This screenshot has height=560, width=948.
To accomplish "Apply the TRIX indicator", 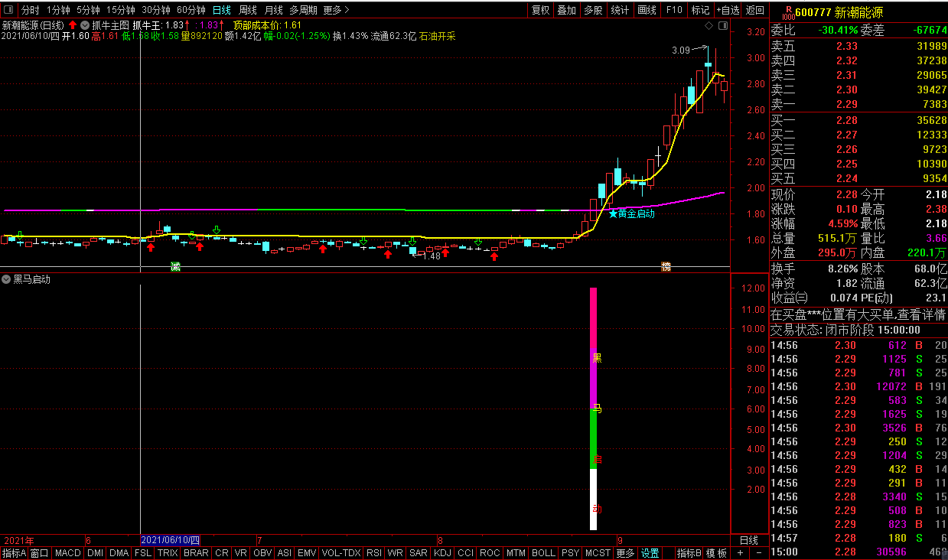I will (x=168, y=552).
